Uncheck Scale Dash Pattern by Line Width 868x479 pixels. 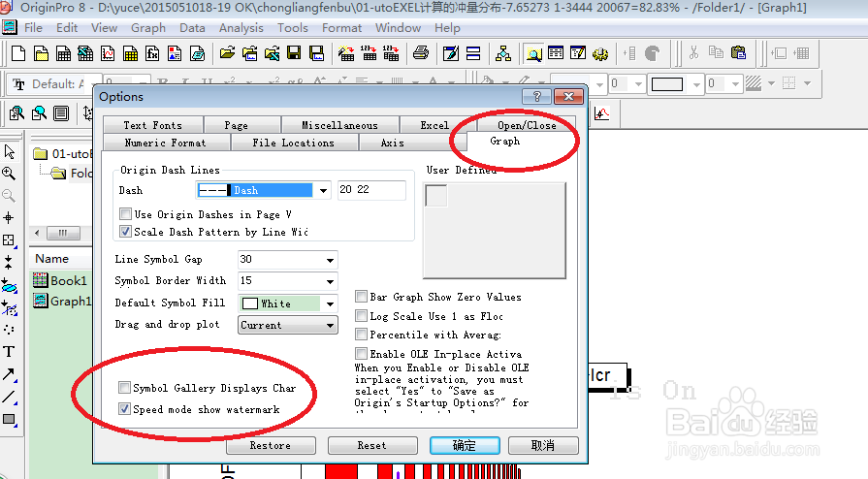pyautogui.click(x=126, y=232)
